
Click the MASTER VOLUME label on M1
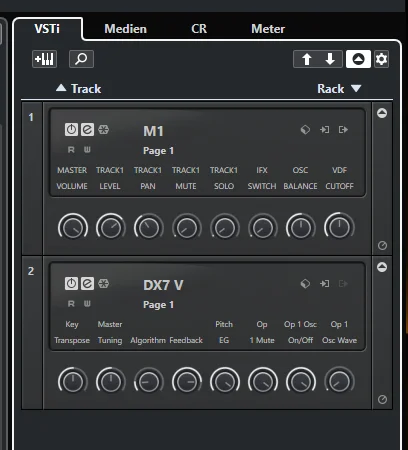pos(72,178)
